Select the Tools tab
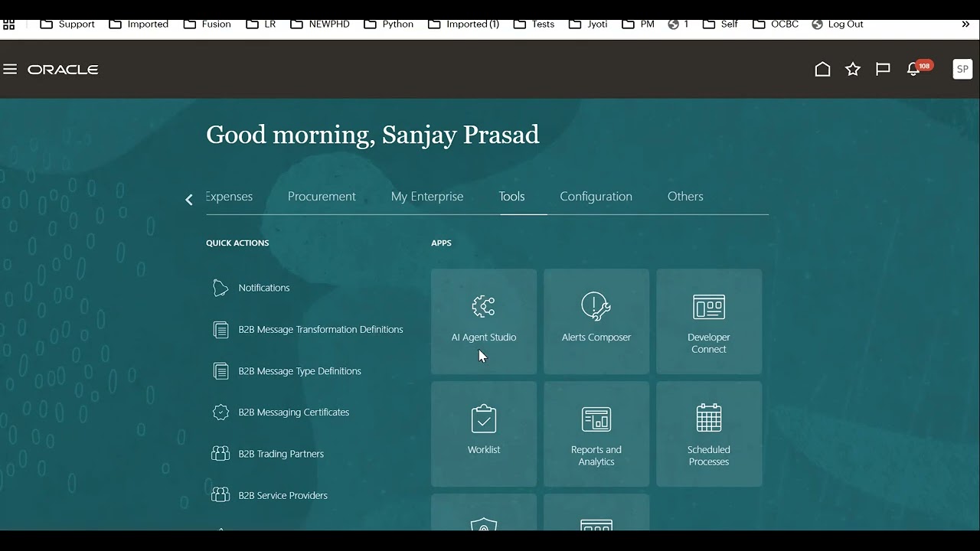980x551 pixels. tap(511, 197)
